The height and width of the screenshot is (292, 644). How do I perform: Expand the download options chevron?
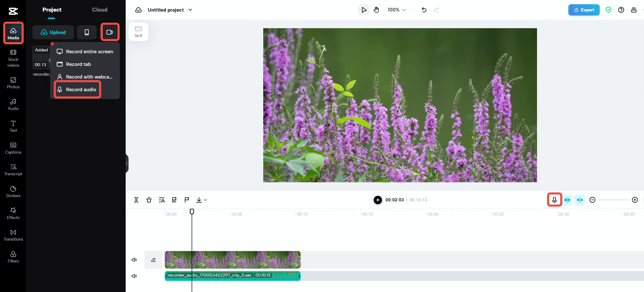click(x=205, y=200)
